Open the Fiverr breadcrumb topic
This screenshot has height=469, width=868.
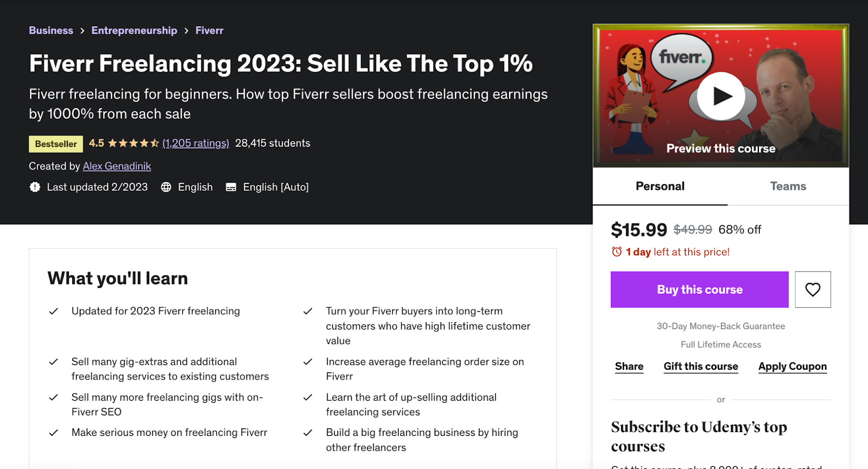pyautogui.click(x=209, y=31)
